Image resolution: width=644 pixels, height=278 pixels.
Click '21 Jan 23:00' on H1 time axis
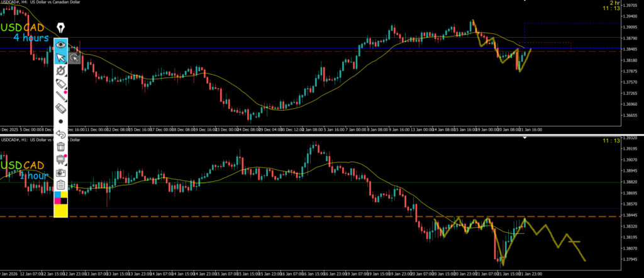pyautogui.click(x=531, y=273)
